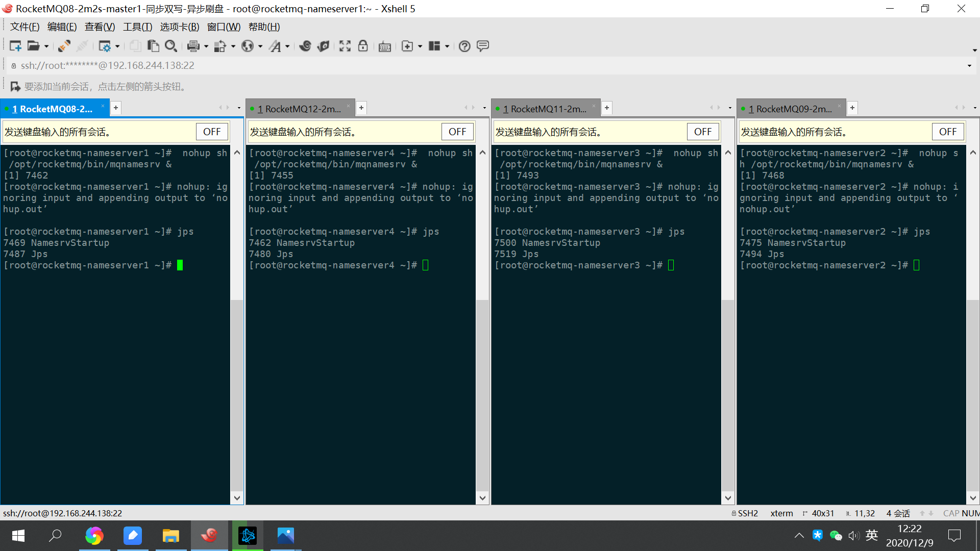Select the RocketMQ09-2m tab
Viewport: 980px width, 551px height.
(790, 109)
